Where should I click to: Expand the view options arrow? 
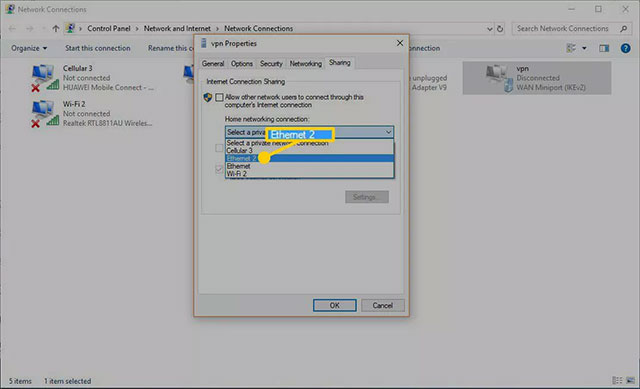click(584, 48)
